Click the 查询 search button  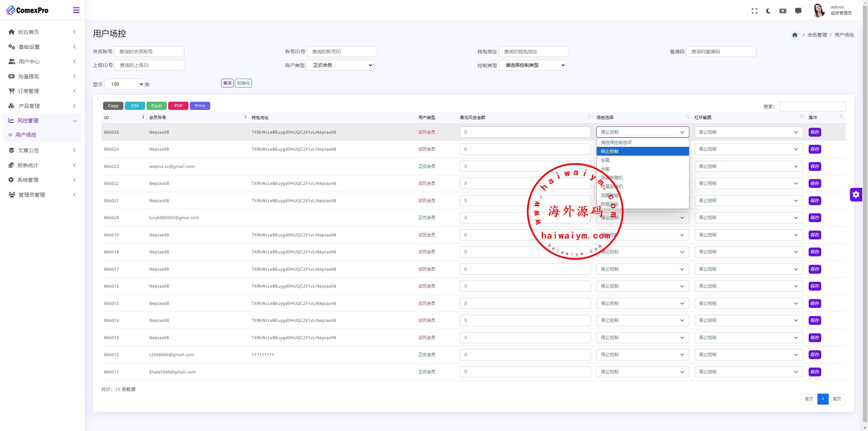(x=227, y=83)
